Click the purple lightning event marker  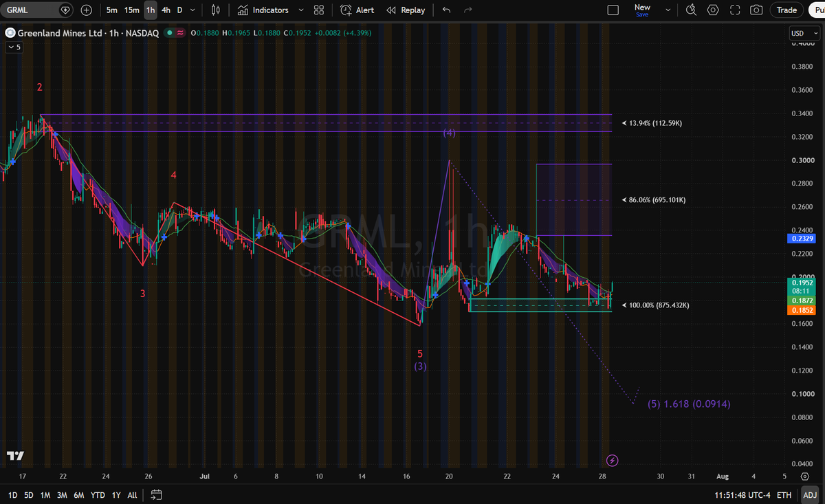613,459
